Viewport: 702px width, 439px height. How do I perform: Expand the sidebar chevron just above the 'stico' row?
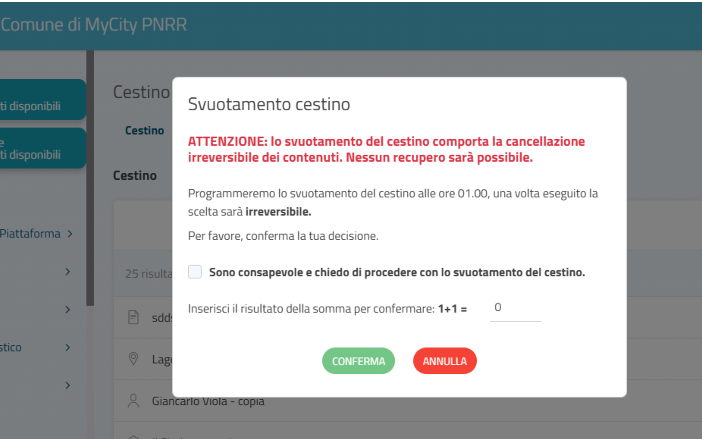(x=68, y=310)
